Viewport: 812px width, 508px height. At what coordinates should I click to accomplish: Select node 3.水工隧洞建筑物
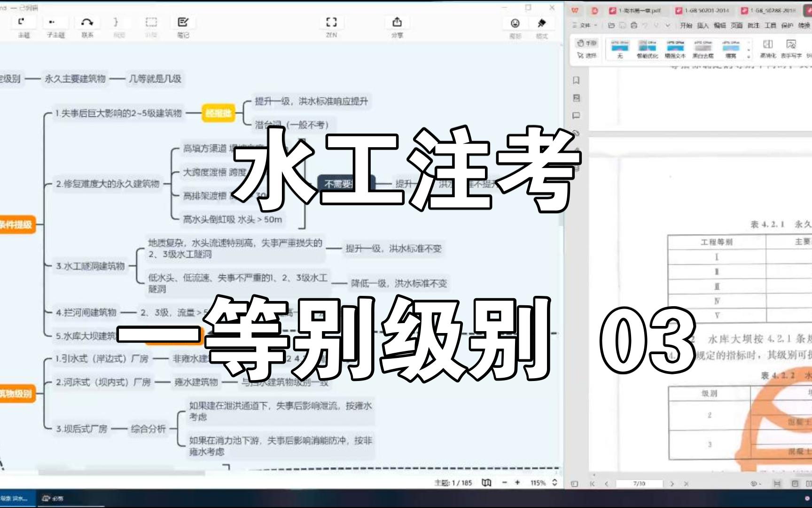[x=90, y=266]
